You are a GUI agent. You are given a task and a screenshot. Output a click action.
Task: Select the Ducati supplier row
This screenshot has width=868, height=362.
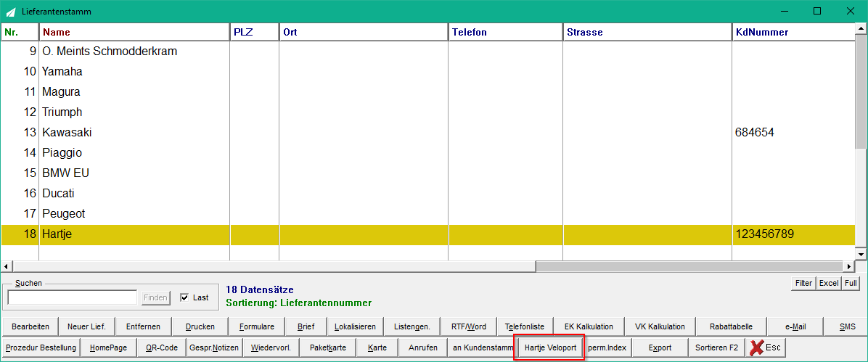428,193
